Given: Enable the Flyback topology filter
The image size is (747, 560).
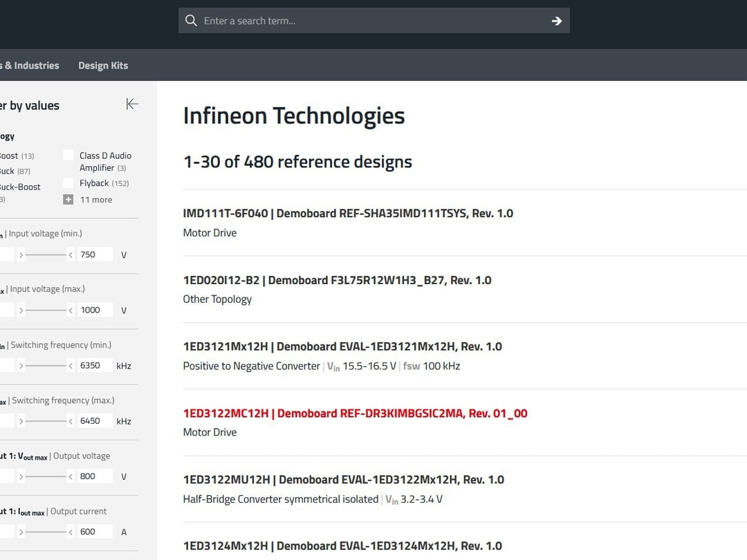Looking at the screenshot, I should [x=68, y=183].
